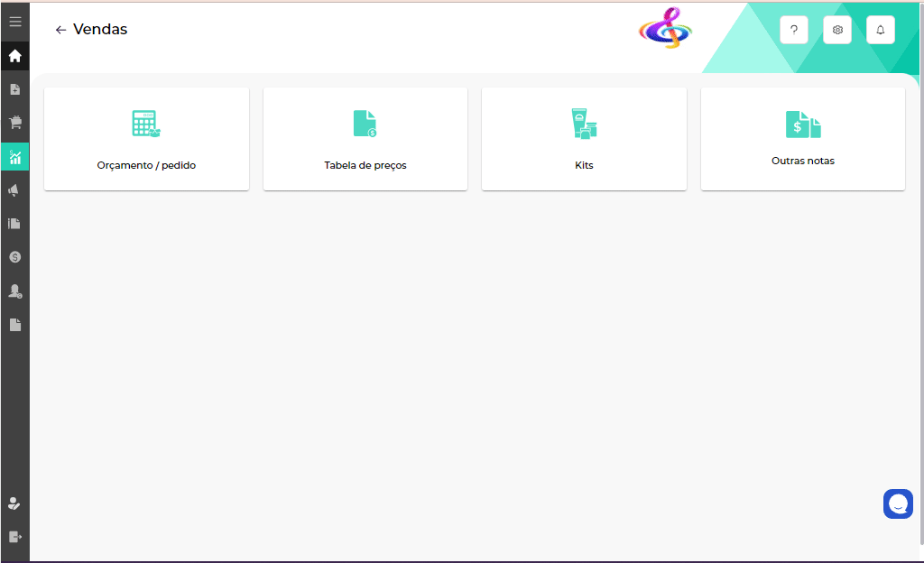
Task: Click the logout door icon in sidebar
Action: coord(14,537)
